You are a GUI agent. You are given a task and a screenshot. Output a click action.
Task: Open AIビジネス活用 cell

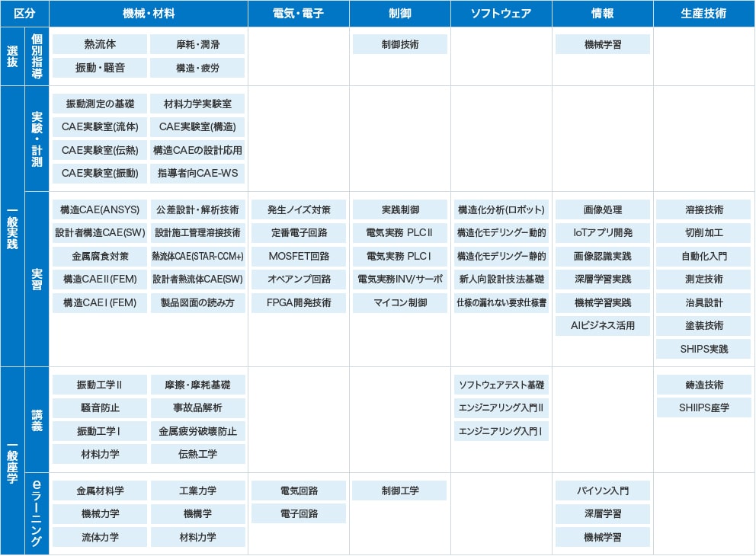pos(603,326)
